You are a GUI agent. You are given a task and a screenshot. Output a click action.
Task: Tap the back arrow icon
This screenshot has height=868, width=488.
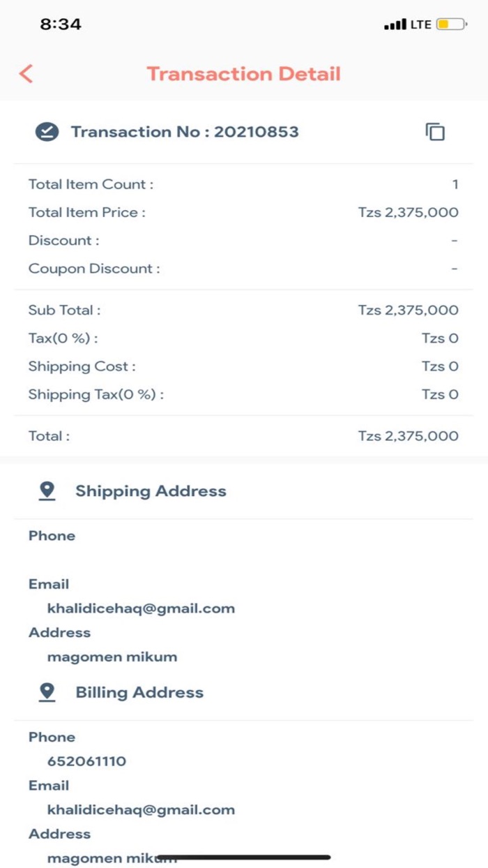pos(26,74)
